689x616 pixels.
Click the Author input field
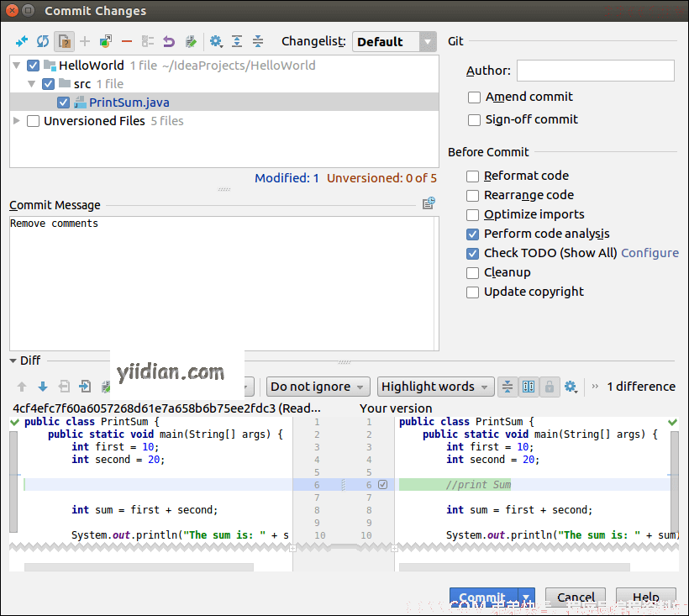(x=596, y=71)
